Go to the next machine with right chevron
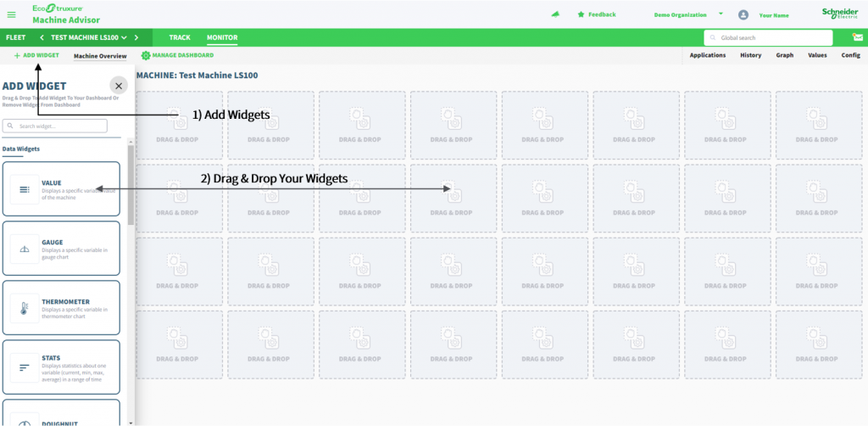 (x=136, y=37)
